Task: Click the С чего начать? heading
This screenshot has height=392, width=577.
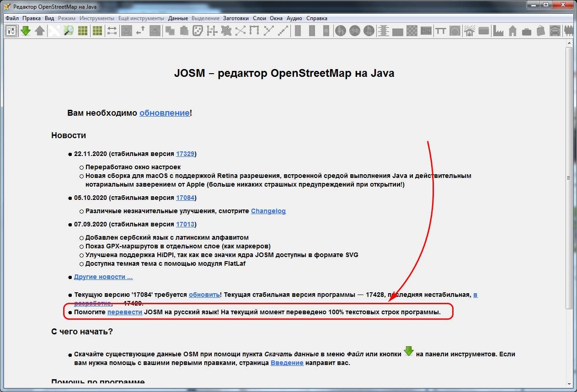Action: point(82,331)
